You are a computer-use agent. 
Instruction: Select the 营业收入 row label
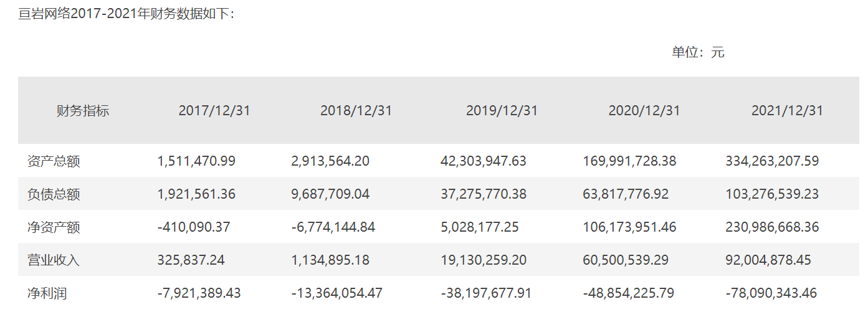pos(54,260)
